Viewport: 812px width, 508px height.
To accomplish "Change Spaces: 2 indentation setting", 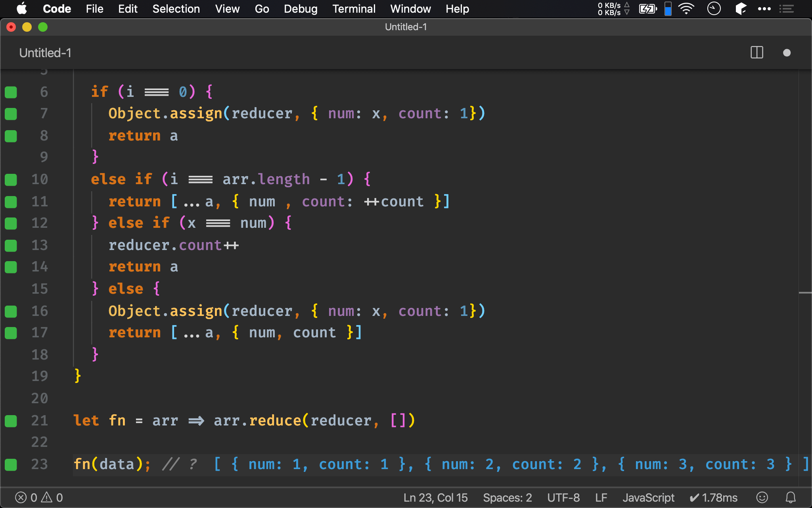I will click(507, 498).
